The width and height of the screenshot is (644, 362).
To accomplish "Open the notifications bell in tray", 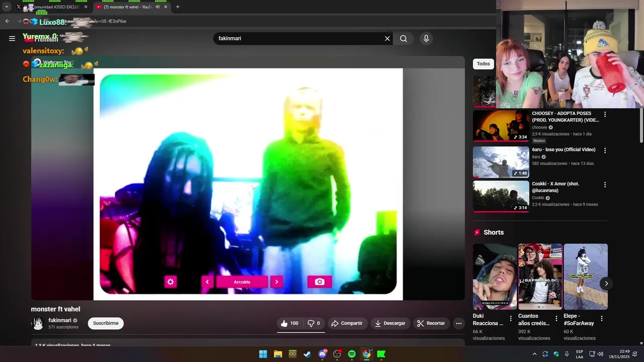I will tap(635, 354).
